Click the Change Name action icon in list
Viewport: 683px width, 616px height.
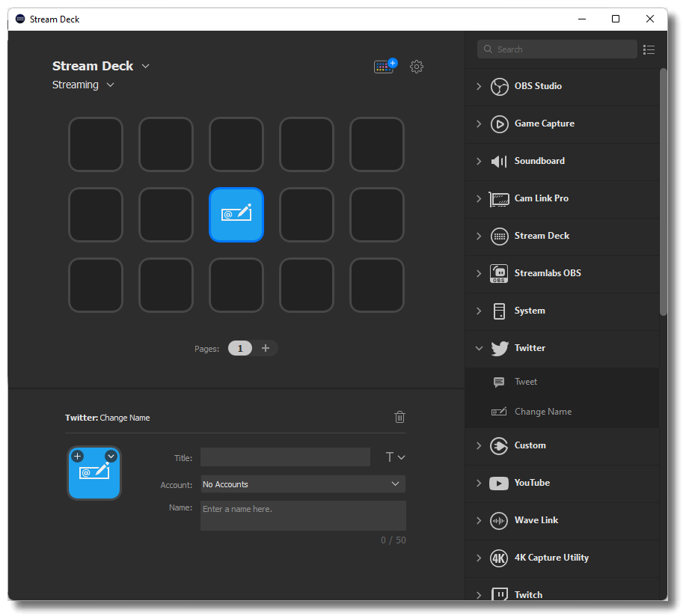[x=499, y=412]
